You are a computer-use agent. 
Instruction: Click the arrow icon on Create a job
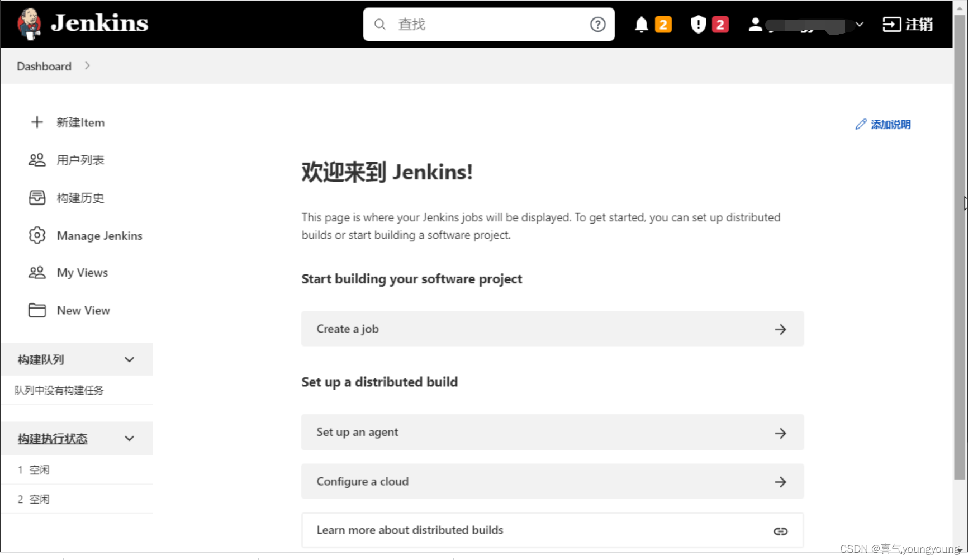click(780, 329)
